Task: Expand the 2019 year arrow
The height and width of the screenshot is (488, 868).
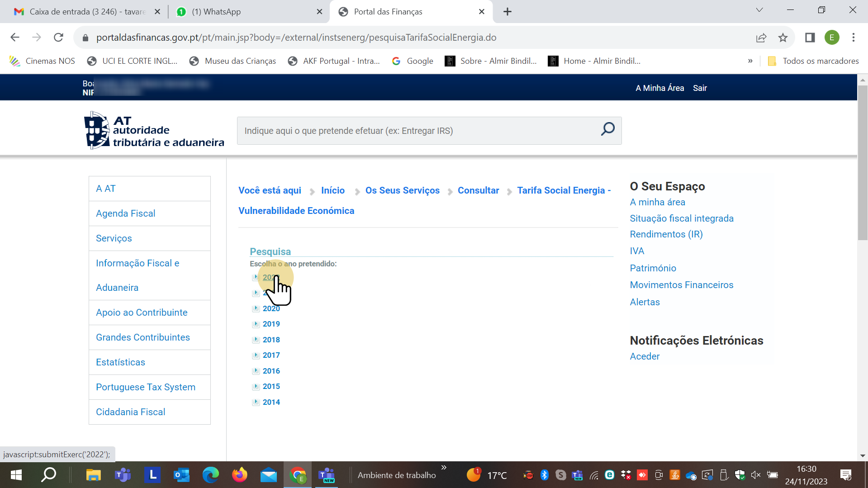Action: [256, 324]
